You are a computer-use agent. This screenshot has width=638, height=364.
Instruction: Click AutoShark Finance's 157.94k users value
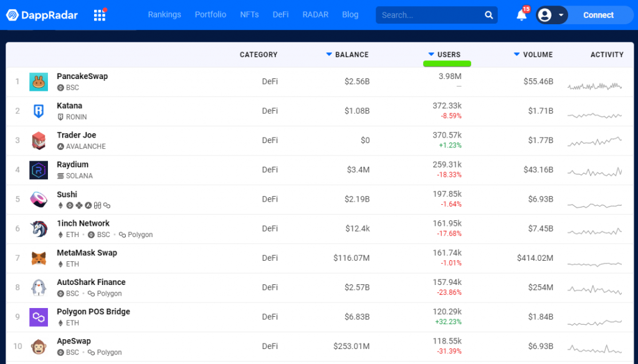click(x=447, y=282)
